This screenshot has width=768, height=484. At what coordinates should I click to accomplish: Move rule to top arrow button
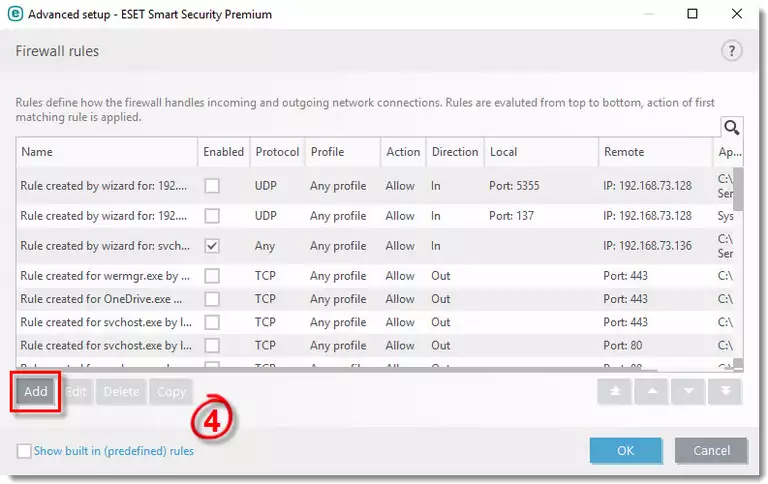coord(615,392)
